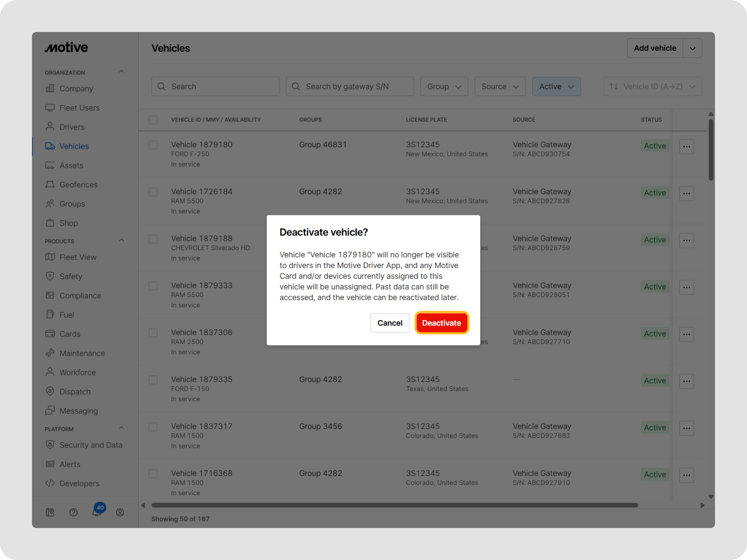This screenshot has height=560, width=747.
Task: Switch to the Compliance section
Action: coord(80,295)
